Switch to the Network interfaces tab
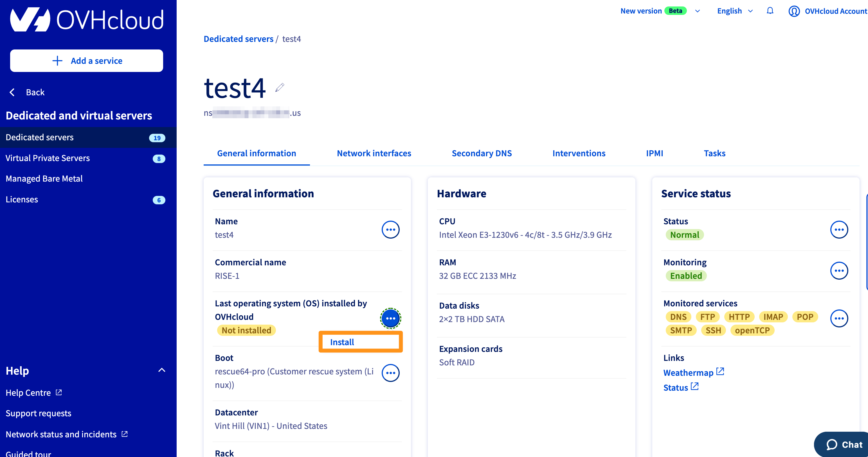 (x=374, y=153)
